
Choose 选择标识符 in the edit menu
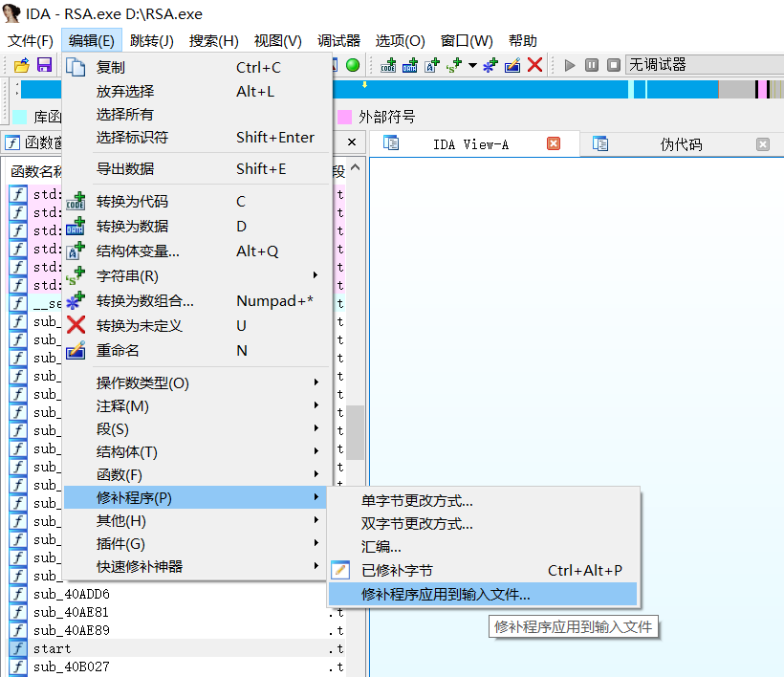196,137
